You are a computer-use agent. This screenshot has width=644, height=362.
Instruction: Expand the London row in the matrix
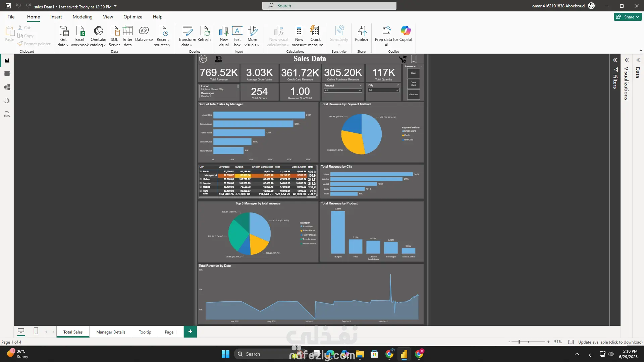[201, 183]
